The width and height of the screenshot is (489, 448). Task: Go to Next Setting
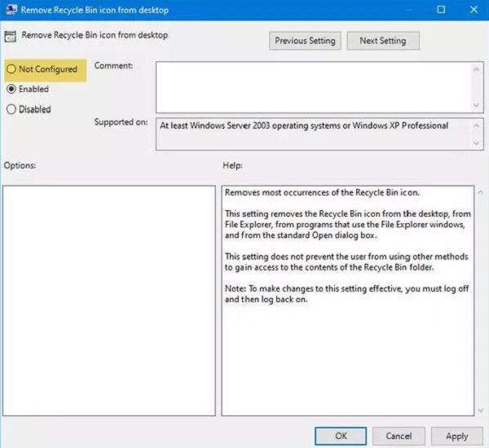click(383, 41)
